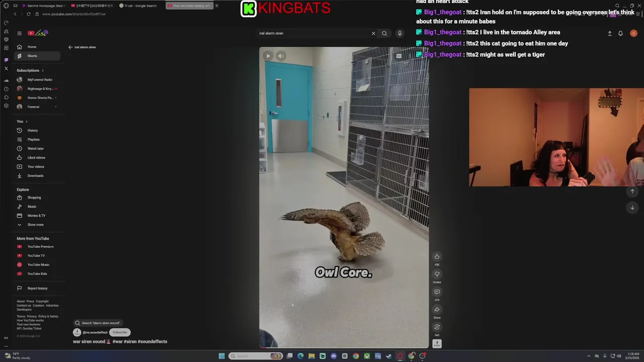Open Discord from the taskbar
This screenshot has width=644, height=362.
[x=334, y=356]
